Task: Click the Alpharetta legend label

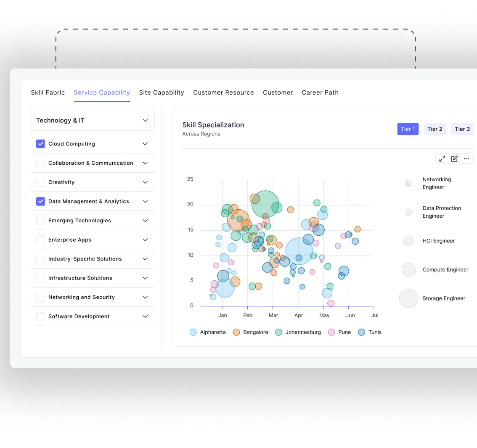Action: click(213, 332)
